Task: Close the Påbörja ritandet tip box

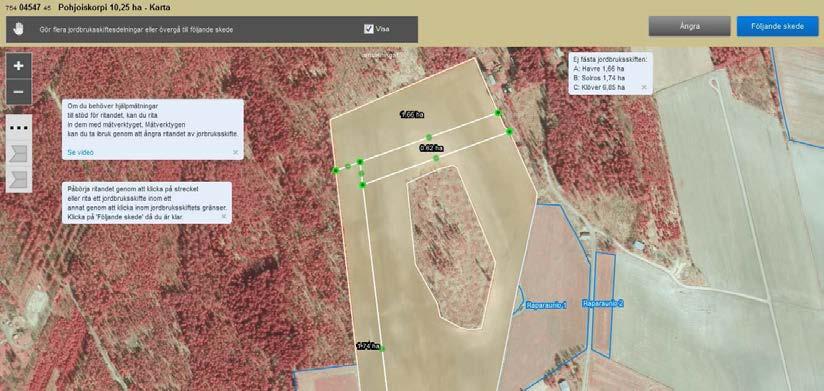Action: point(223,216)
